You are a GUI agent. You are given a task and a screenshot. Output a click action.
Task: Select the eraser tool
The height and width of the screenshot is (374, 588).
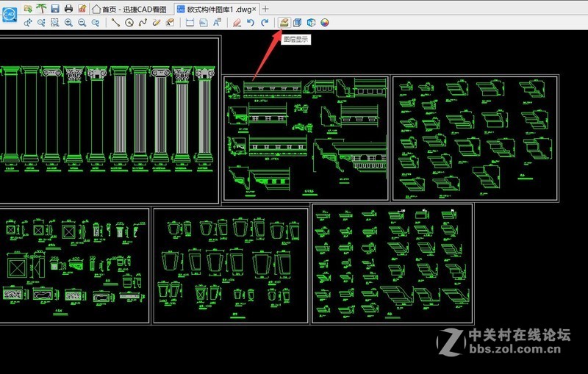tap(237, 23)
